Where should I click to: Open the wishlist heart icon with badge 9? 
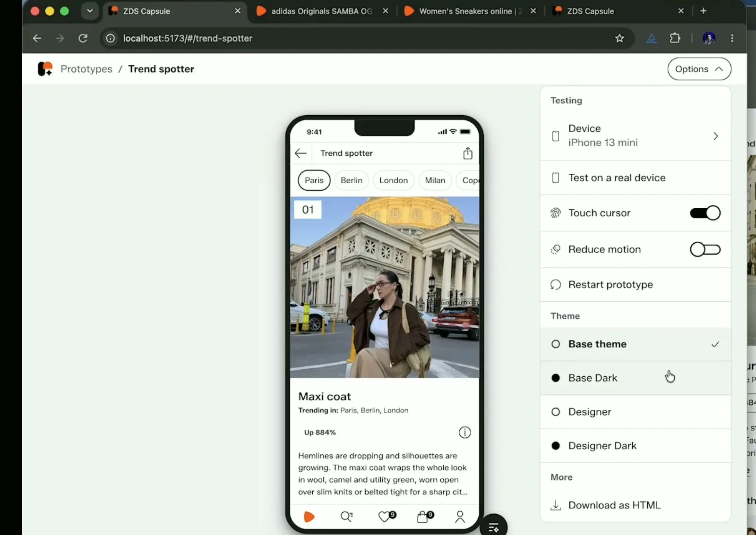click(387, 517)
